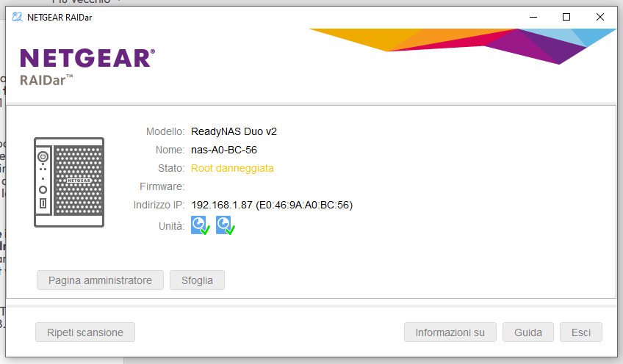Click the NETGEAR RAIDar logo

(x=87, y=66)
